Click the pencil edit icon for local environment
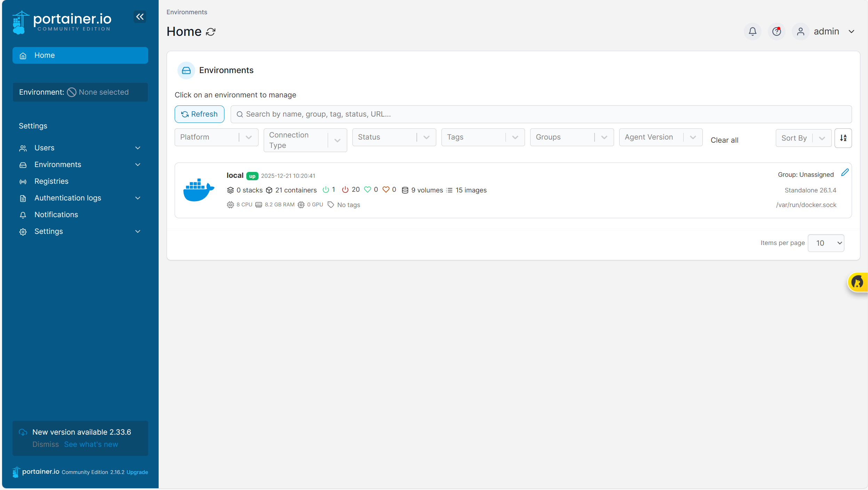Image resolution: width=868 pixels, height=490 pixels. tap(845, 173)
